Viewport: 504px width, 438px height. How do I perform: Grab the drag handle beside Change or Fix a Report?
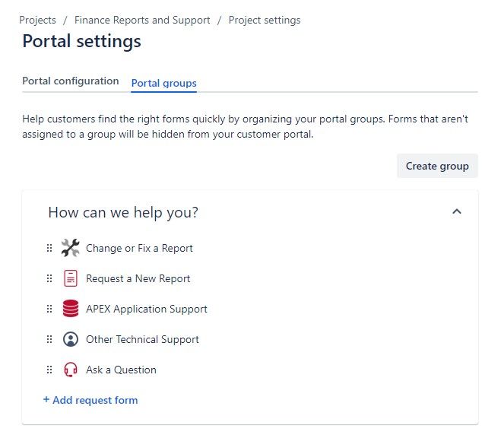pos(49,248)
